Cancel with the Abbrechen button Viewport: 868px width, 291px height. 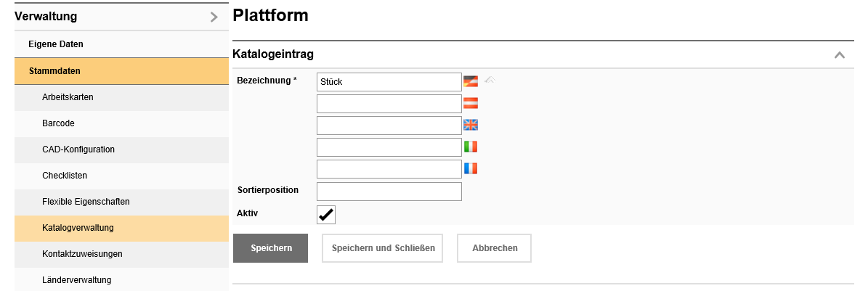pyautogui.click(x=495, y=248)
